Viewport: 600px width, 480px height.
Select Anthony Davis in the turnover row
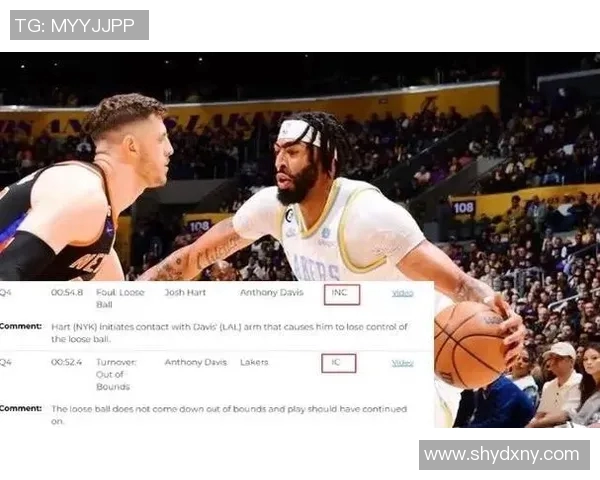coord(196,362)
